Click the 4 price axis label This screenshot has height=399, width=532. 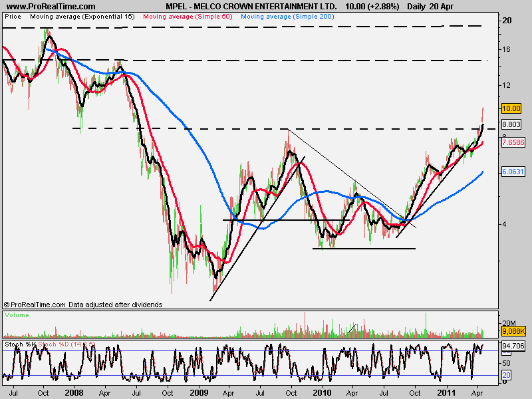point(504,224)
